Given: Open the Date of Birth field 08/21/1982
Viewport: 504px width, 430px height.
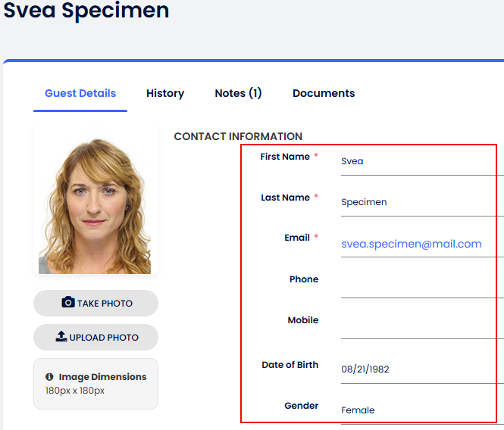Looking at the screenshot, I should (421, 369).
